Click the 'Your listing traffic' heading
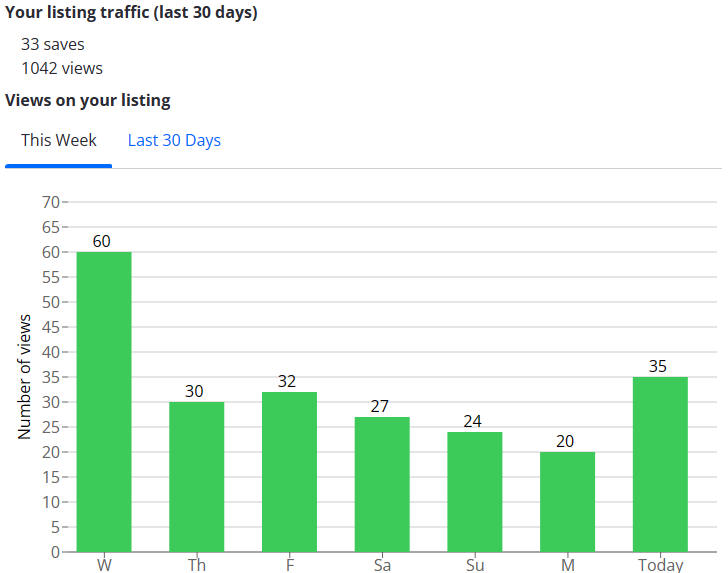Screen dimensions: 728x573 click(x=131, y=13)
